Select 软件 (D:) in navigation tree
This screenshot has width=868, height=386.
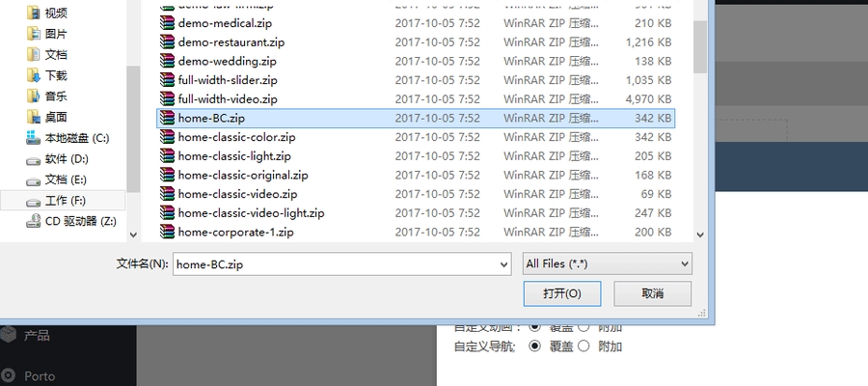[58, 159]
